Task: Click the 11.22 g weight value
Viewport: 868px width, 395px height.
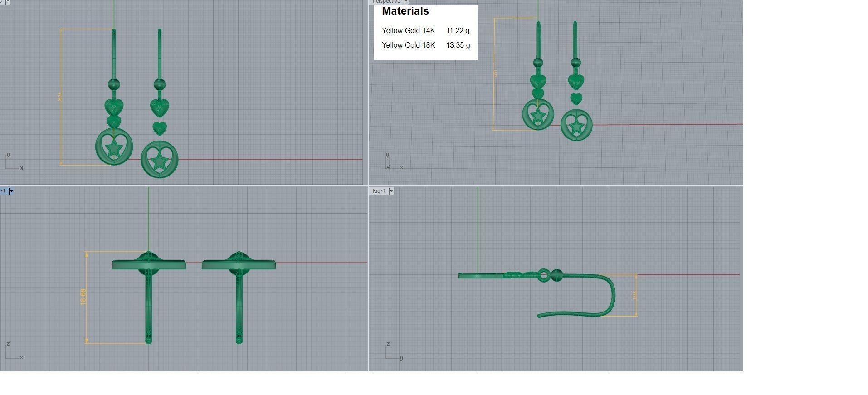Action: point(458,31)
